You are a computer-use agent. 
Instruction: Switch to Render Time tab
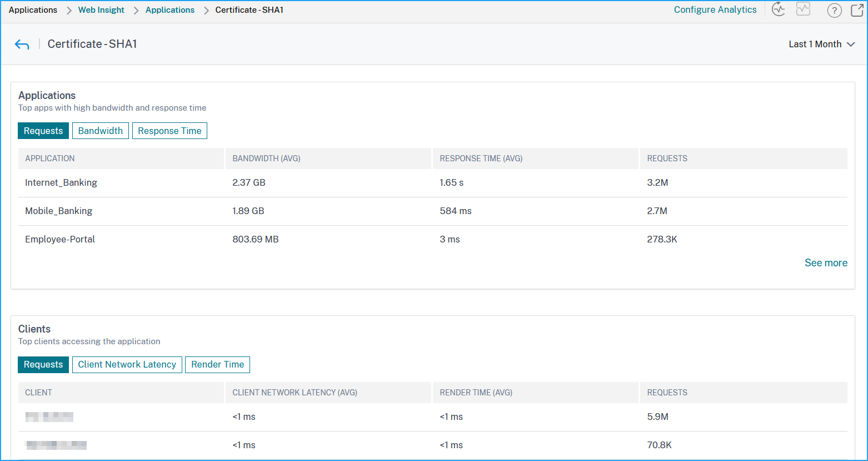click(218, 365)
